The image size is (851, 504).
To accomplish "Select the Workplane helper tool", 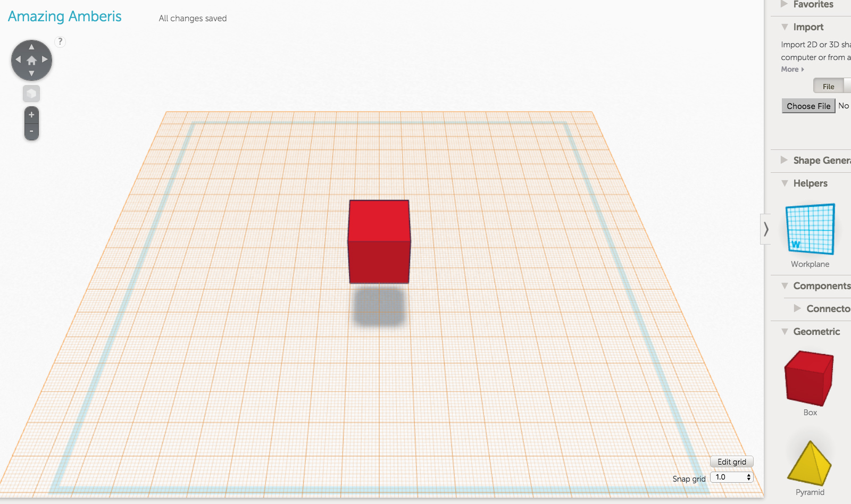I will [810, 230].
